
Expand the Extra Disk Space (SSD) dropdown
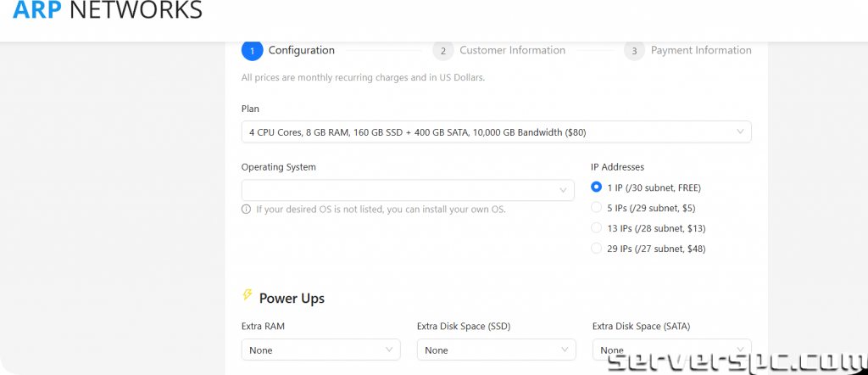[x=496, y=350]
